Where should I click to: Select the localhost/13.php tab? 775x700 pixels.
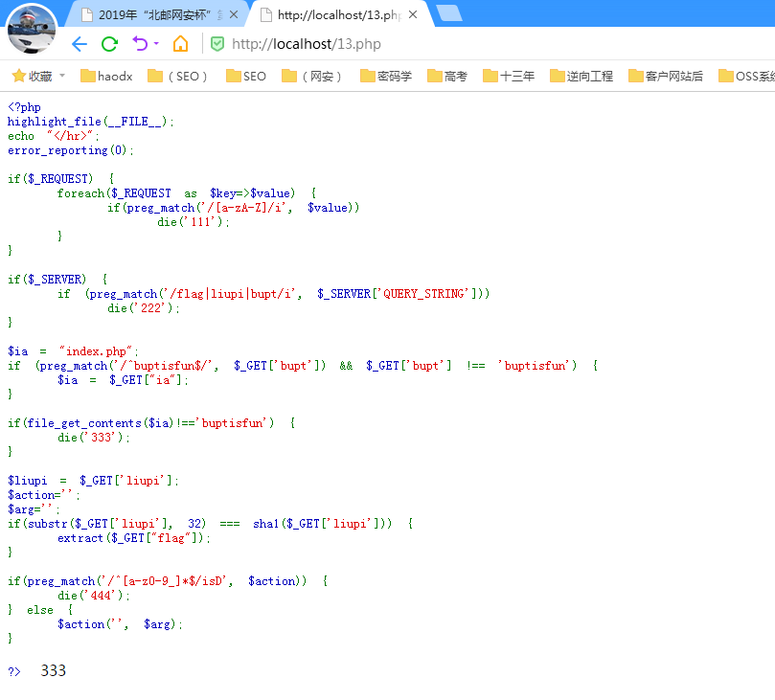click(x=331, y=14)
